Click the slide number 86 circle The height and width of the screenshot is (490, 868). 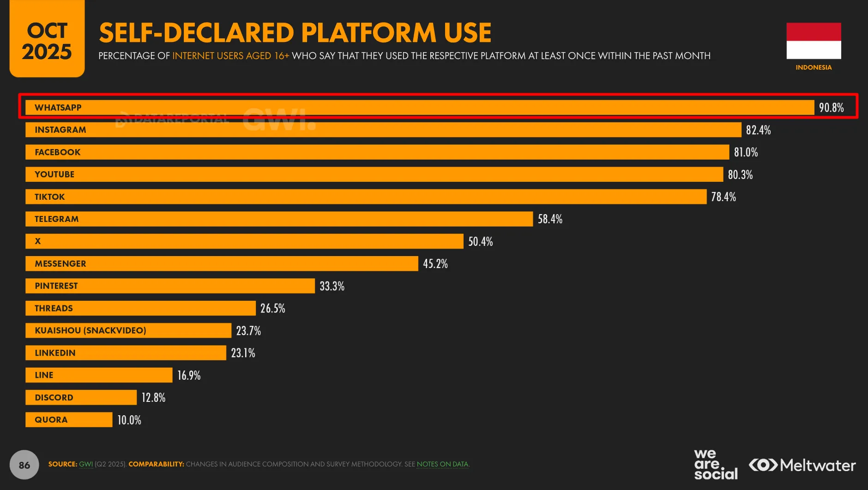24,465
